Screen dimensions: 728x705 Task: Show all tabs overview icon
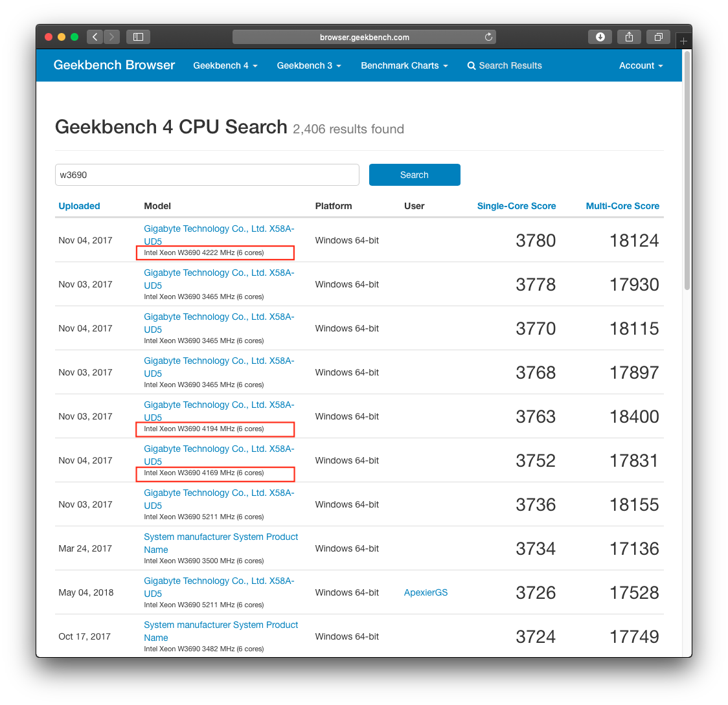[x=658, y=37]
